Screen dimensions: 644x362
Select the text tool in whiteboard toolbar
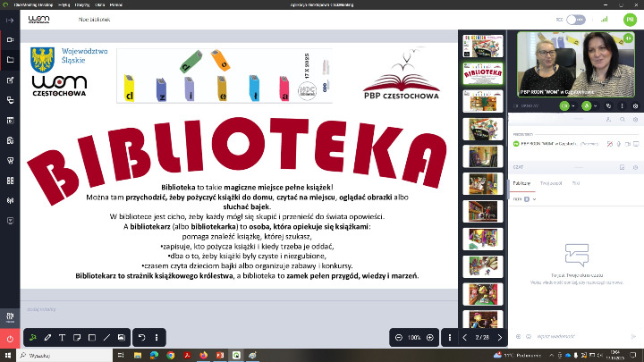(x=63, y=338)
